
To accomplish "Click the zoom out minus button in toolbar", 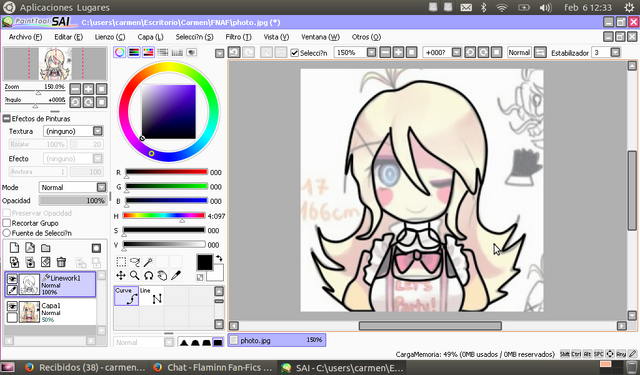I will coord(385,52).
